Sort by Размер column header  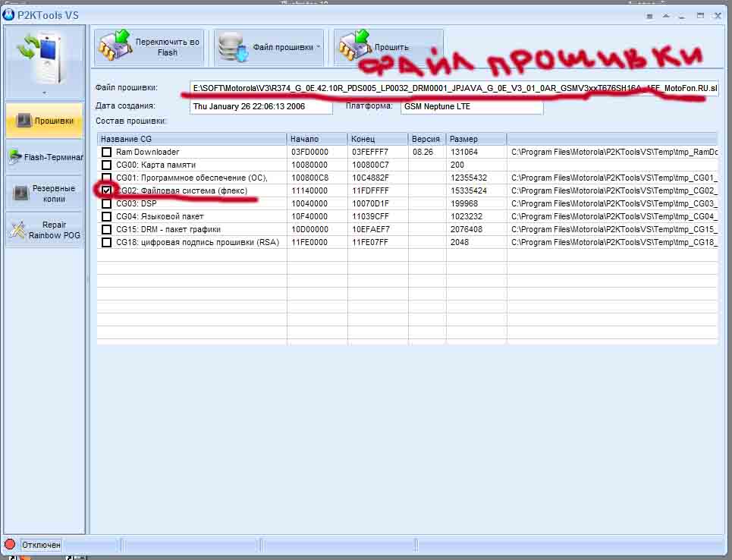point(476,139)
